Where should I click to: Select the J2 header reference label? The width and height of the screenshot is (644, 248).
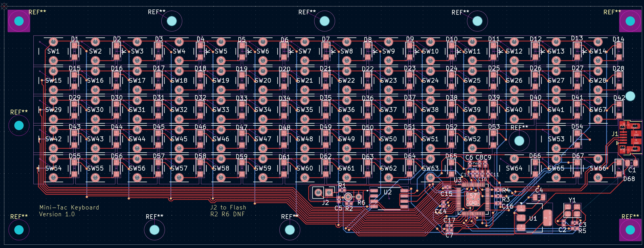[x=325, y=203]
